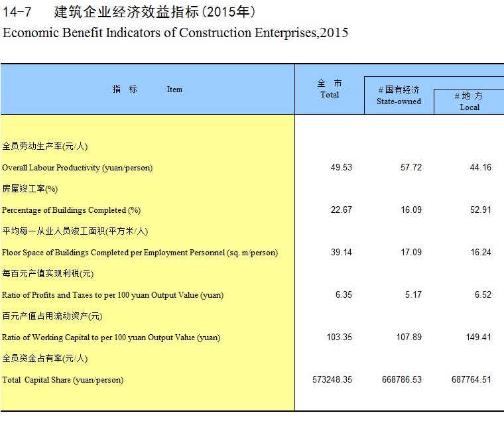Select the value 107.89
The width and height of the screenshot is (504, 433).
coord(409,338)
